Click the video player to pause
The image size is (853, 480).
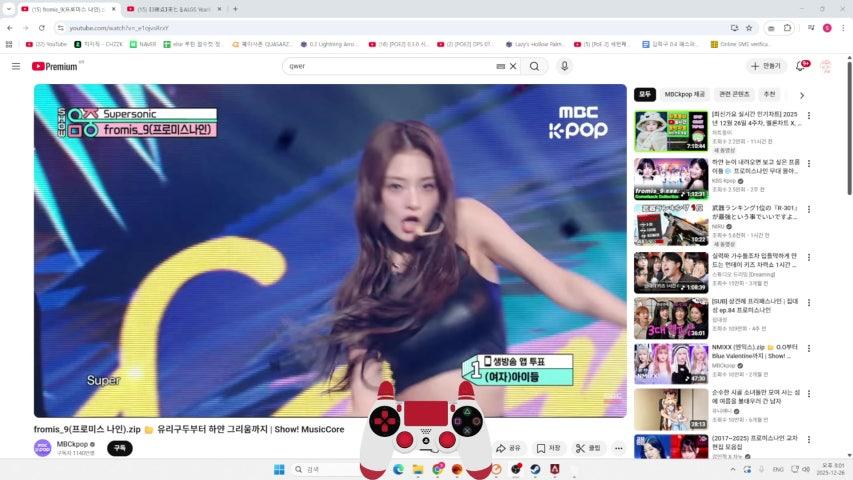330,250
